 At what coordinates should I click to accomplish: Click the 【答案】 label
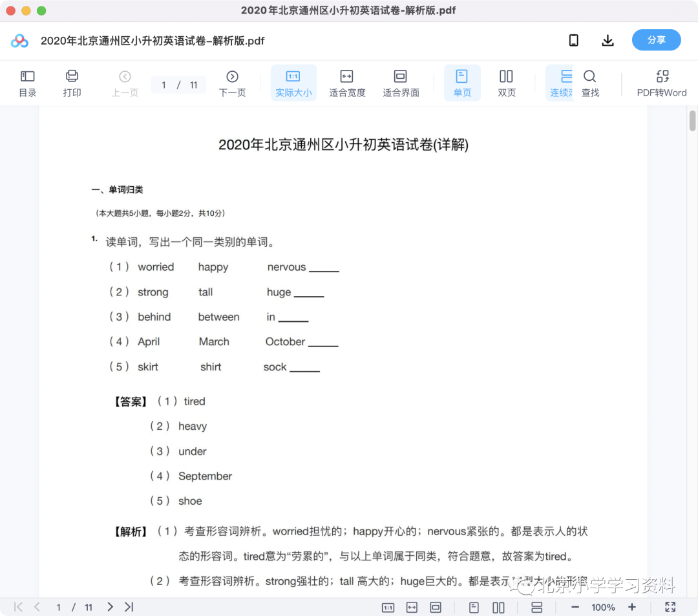pos(131,401)
